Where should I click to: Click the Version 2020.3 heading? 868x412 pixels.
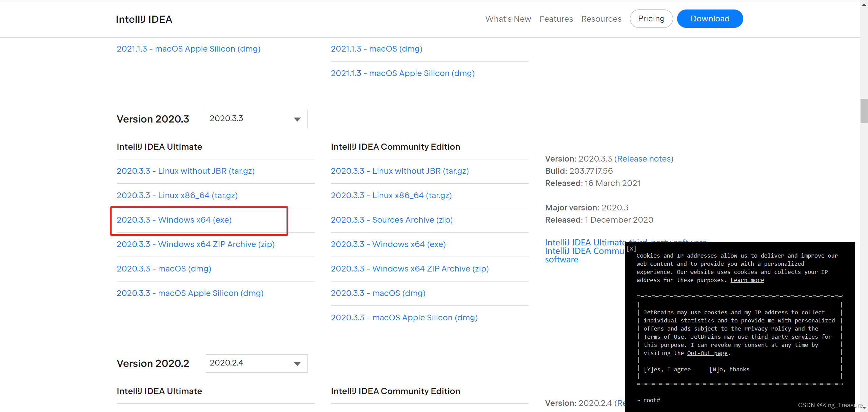pyautogui.click(x=153, y=119)
